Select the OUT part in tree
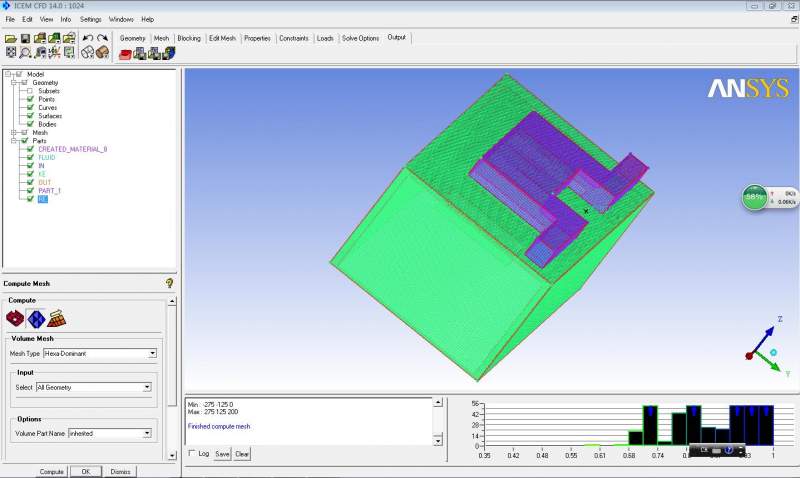 (x=45, y=182)
